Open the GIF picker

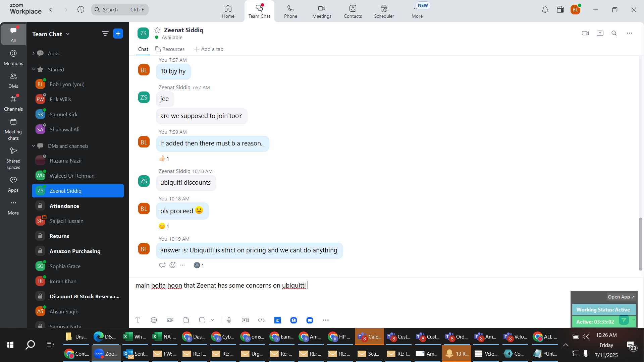(x=170, y=320)
